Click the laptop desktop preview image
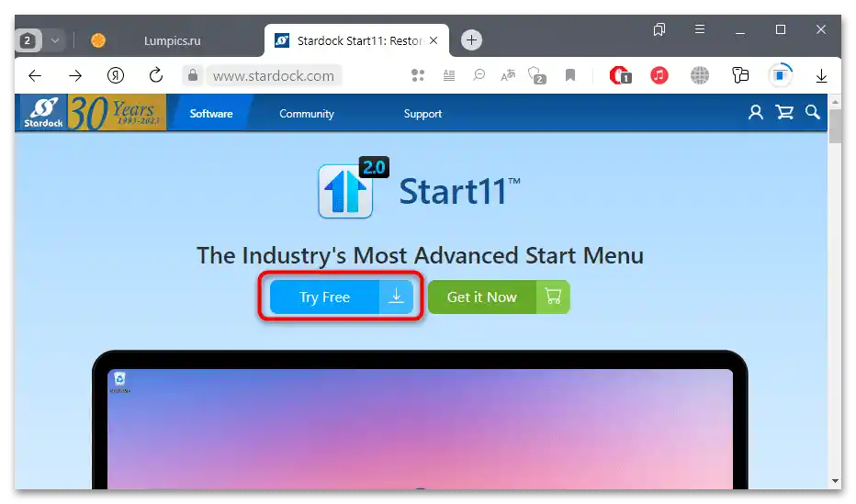Screen dimensions: 856x504 click(420, 420)
